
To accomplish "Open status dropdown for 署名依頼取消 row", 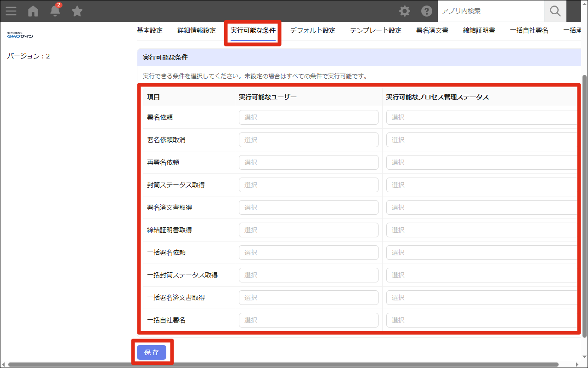I will coord(481,140).
